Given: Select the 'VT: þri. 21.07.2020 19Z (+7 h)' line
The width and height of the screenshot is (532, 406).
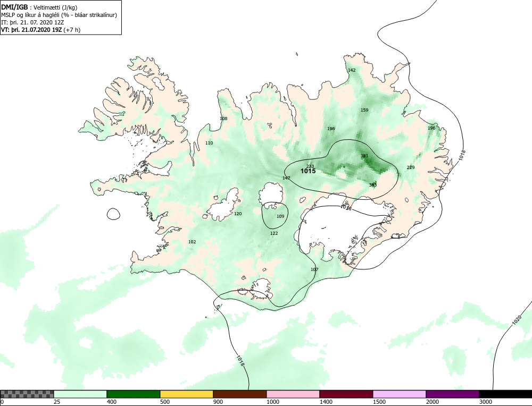Looking at the screenshot, I should click(x=41, y=29).
